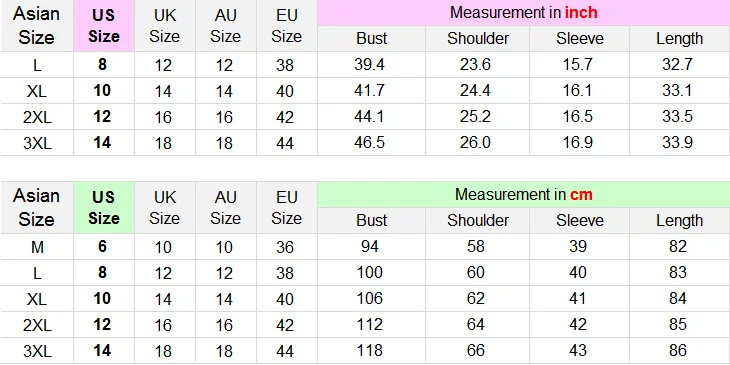Click the Sleeve header in inch table
730x365 pixels.
pos(580,39)
